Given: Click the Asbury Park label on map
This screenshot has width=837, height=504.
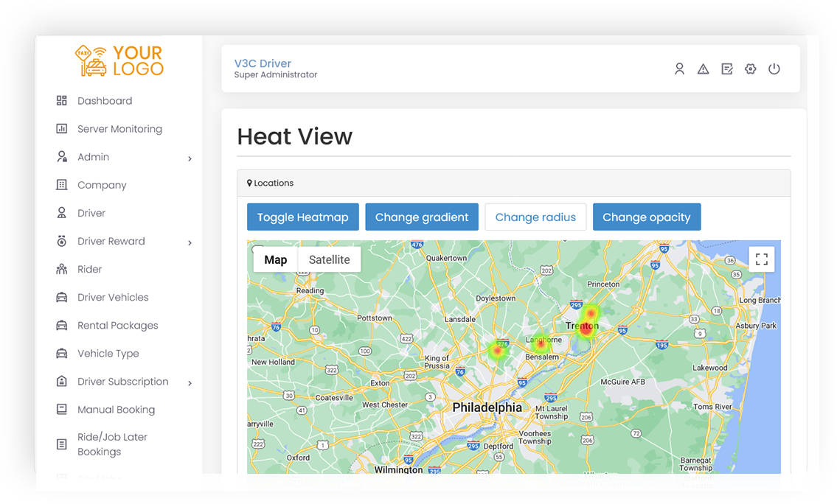Looking at the screenshot, I should click(756, 326).
